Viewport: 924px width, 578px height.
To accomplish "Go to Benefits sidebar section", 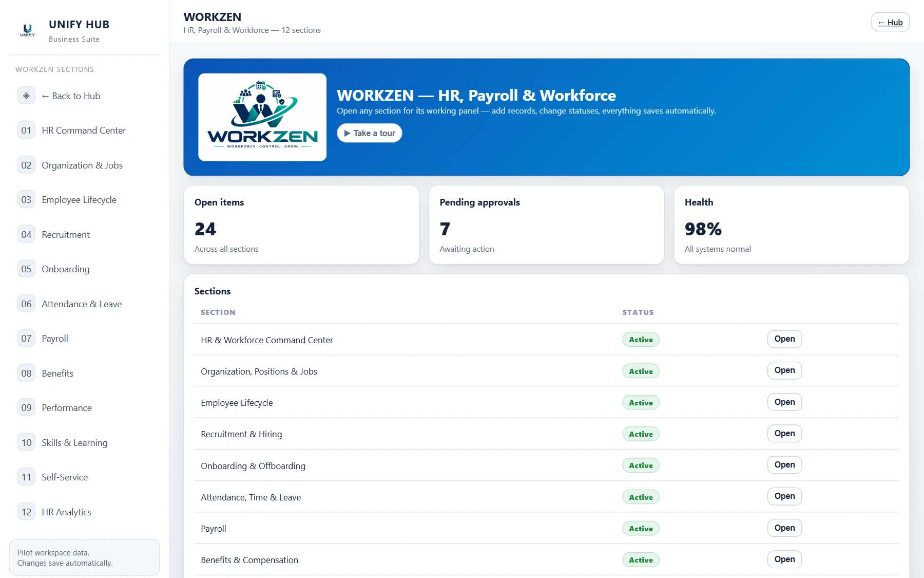I will pyautogui.click(x=84, y=373).
